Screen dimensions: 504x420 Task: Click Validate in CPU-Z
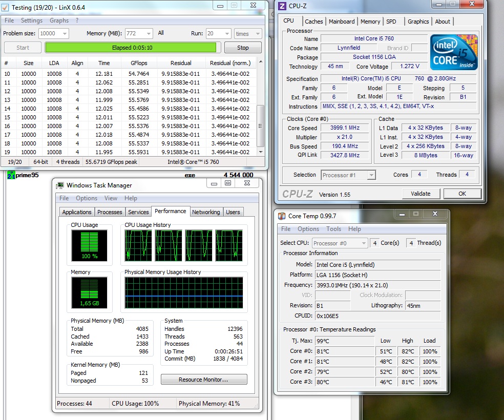pyautogui.click(x=421, y=194)
